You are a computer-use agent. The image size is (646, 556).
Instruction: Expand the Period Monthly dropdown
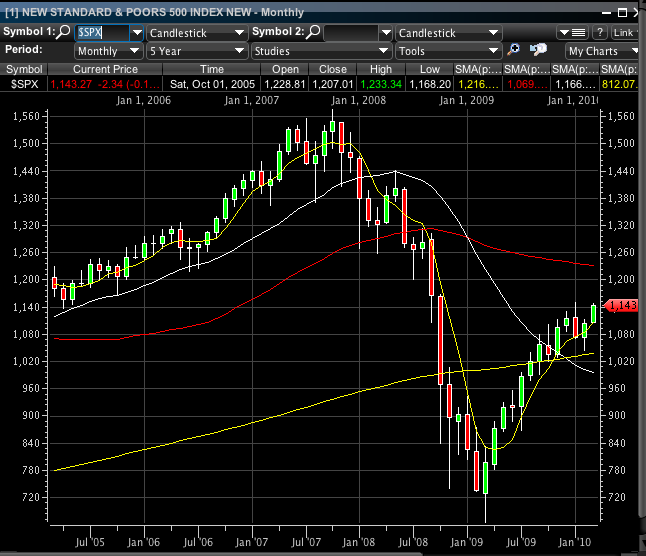[108, 50]
